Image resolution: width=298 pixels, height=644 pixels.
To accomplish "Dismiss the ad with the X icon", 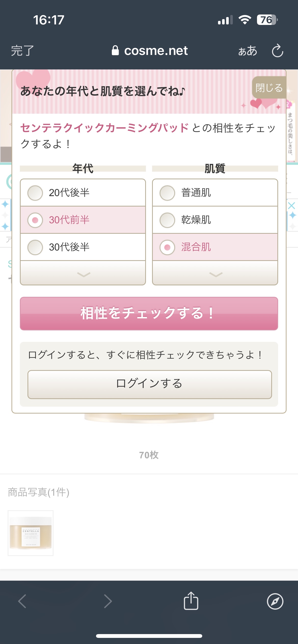I will (x=292, y=206).
